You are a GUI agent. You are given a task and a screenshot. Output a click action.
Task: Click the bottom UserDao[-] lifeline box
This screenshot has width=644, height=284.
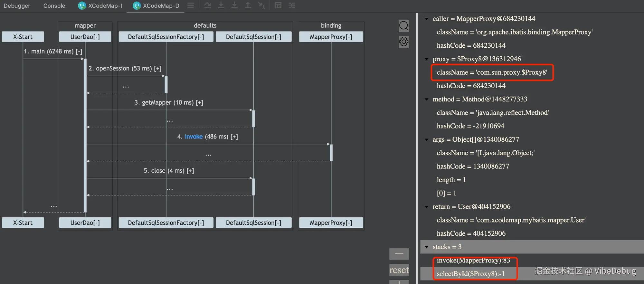click(x=85, y=222)
